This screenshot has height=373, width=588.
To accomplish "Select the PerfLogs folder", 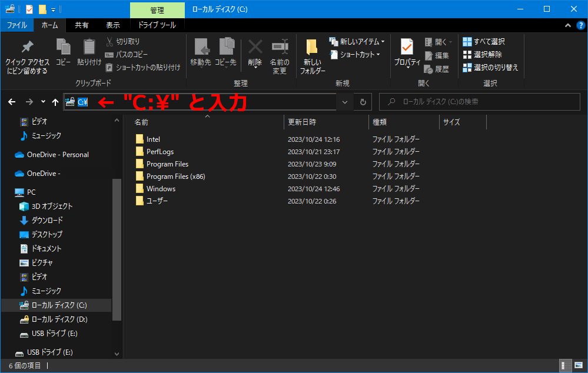I will 160,152.
